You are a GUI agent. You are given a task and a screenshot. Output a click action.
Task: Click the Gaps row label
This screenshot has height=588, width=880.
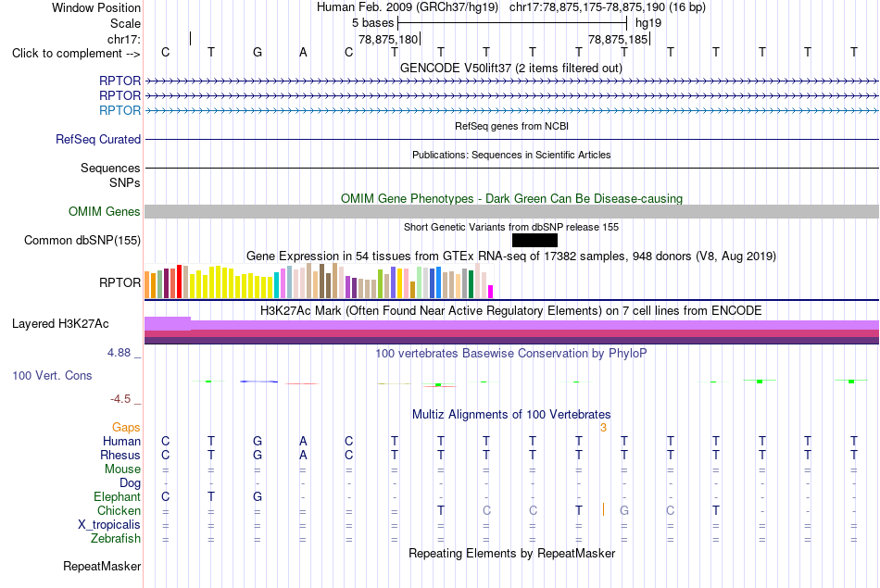[126, 428]
